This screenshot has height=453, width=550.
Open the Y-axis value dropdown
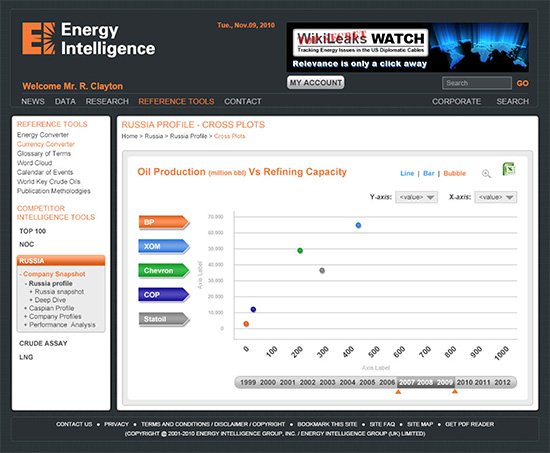[416, 197]
